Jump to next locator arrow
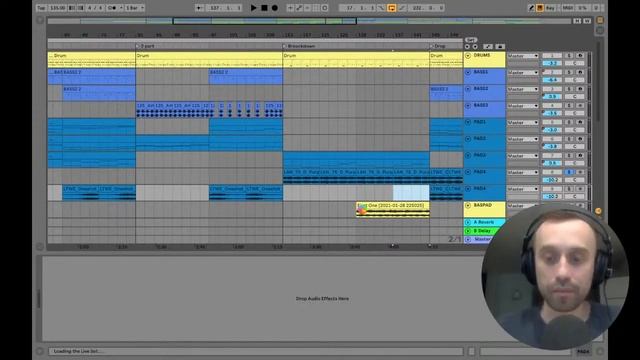The image size is (640, 360). click(475, 47)
